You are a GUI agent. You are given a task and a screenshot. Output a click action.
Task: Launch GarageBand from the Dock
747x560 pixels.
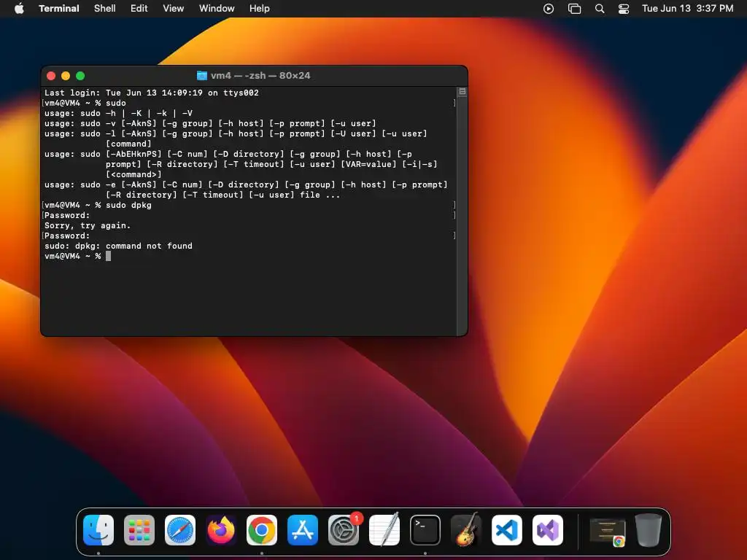466,530
